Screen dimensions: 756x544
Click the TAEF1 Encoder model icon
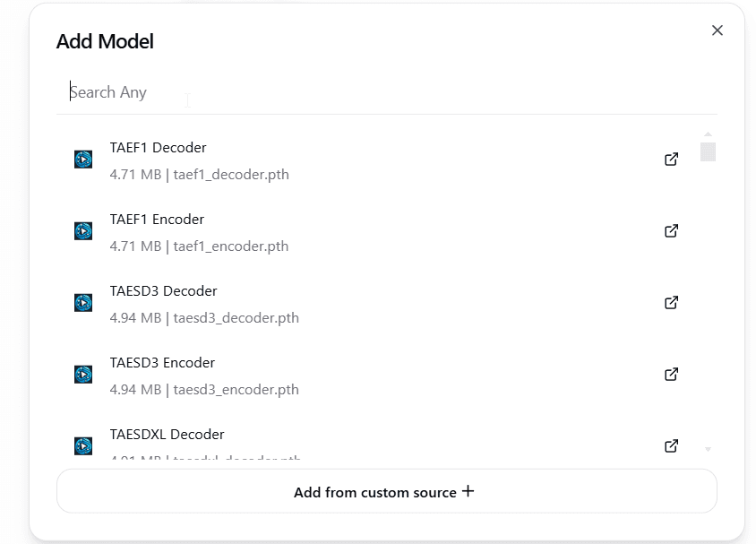pos(83,230)
